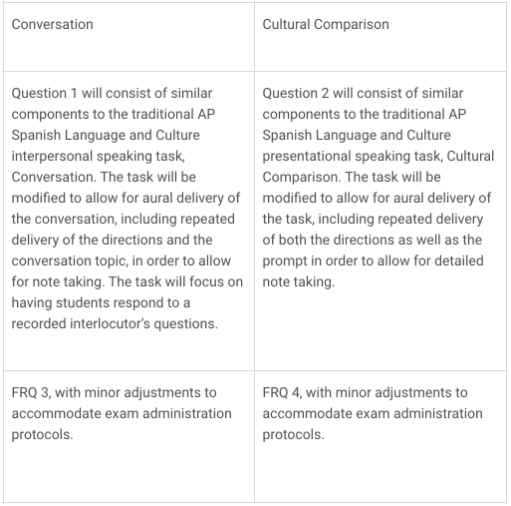
Task: Click the line "having students respond to a"
Action: click(101, 303)
